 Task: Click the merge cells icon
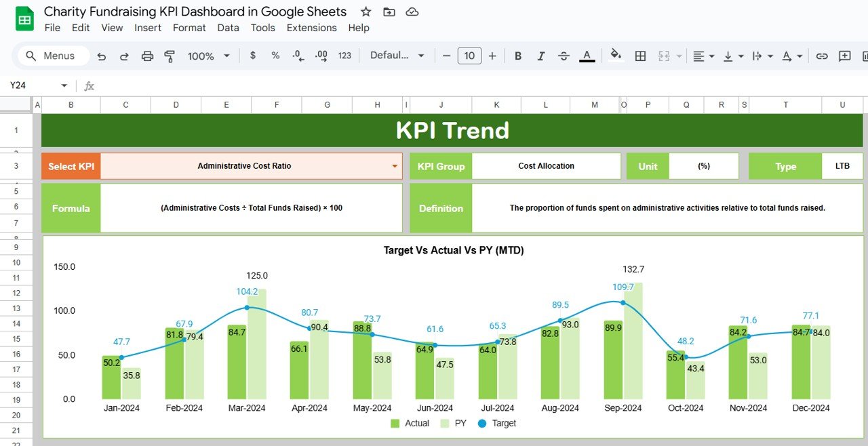click(x=664, y=56)
